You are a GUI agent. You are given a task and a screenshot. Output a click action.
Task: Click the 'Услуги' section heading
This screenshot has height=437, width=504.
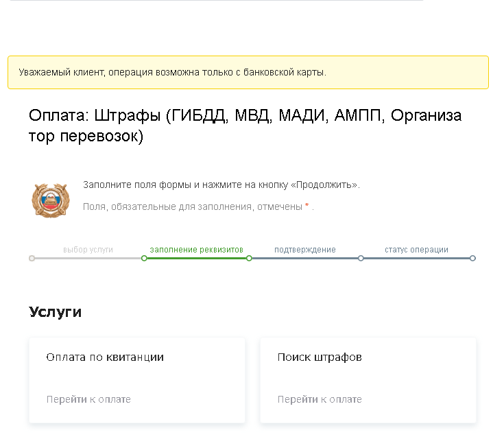55,312
